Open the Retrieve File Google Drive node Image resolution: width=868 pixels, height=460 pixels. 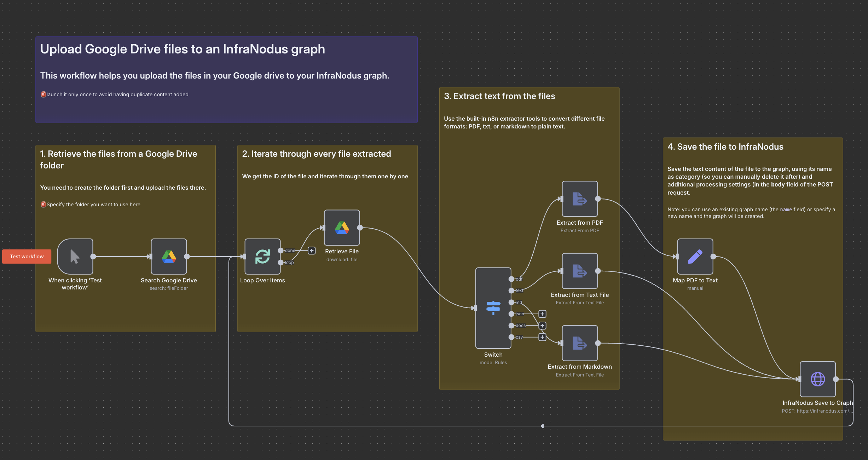[342, 228]
